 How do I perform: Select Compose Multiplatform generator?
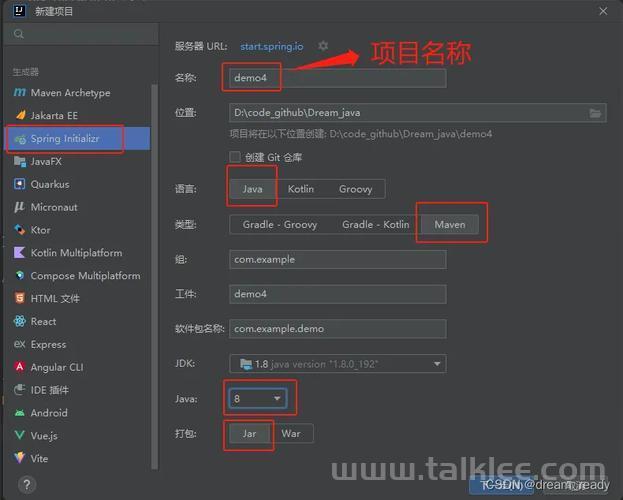tap(78, 275)
